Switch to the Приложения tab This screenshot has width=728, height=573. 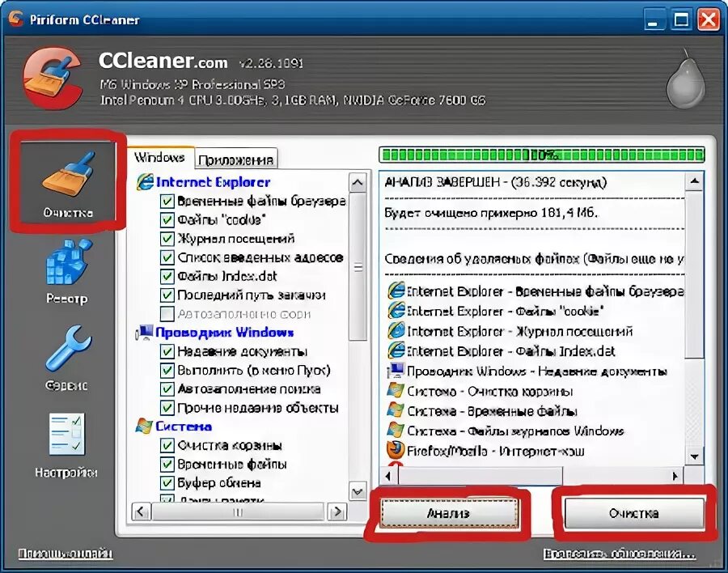pyautogui.click(x=236, y=159)
